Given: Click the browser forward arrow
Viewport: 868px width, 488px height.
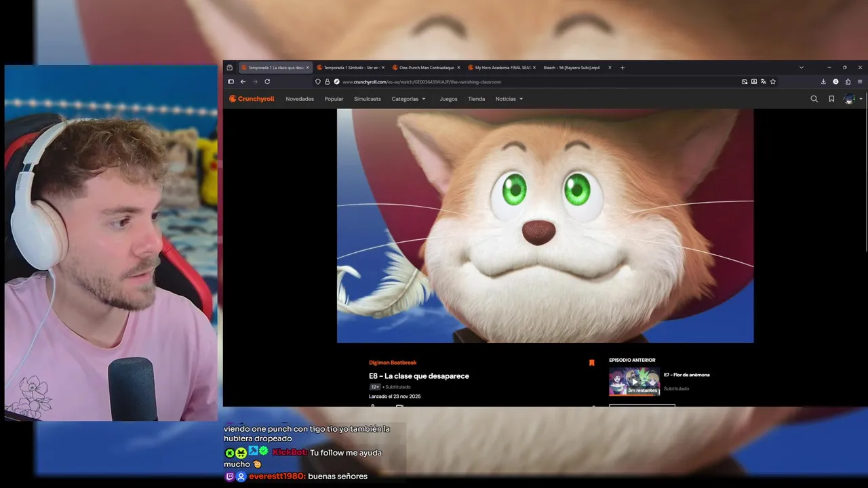Looking at the screenshot, I should [255, 81].
